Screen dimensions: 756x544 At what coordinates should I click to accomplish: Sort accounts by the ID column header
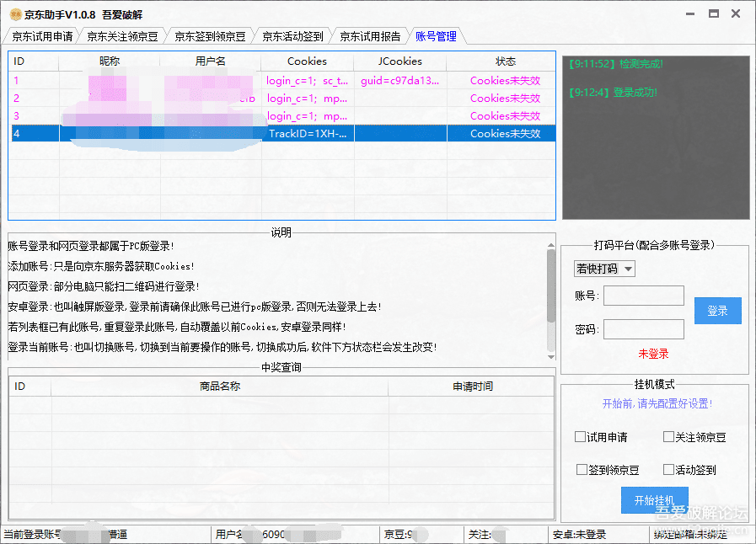(34, 61)
